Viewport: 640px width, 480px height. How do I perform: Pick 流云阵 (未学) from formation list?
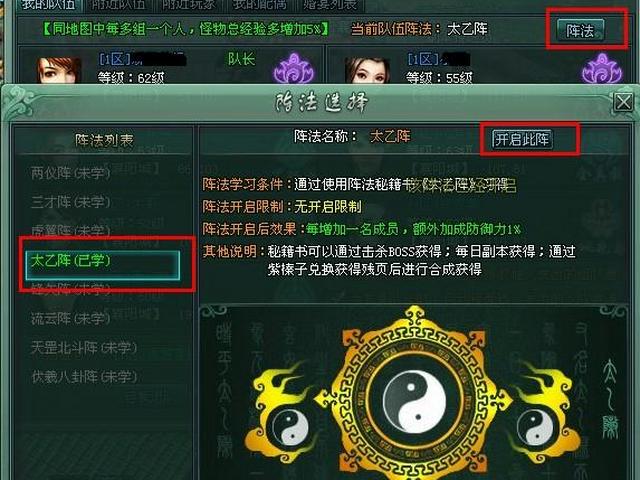pyautogui.click(x=71, y=318)
